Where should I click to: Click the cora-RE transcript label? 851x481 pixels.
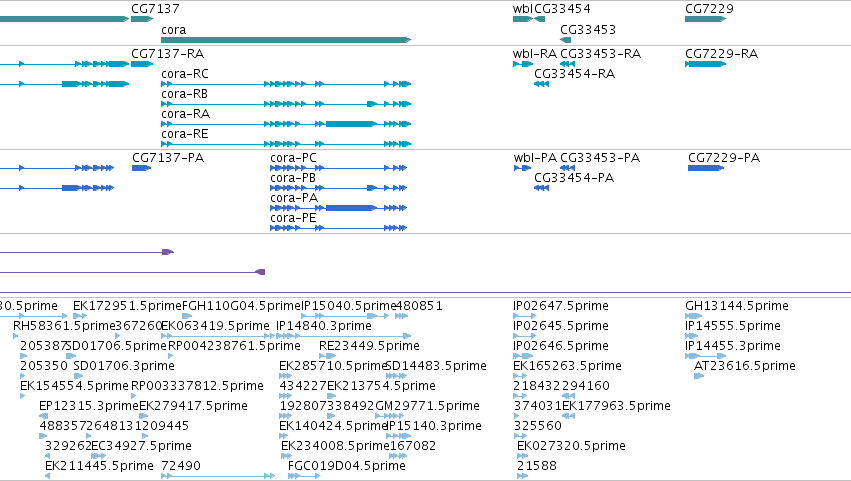tap(185, 134)
